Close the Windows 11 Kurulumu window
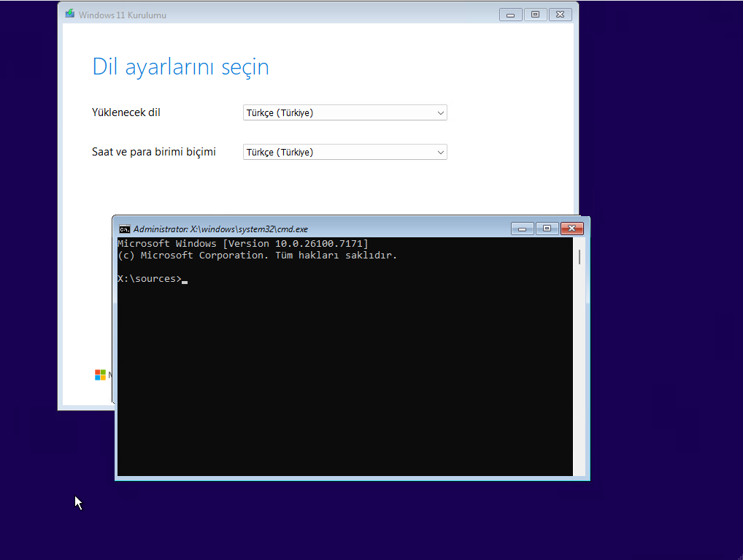743x560 pixels. [560, 15]
